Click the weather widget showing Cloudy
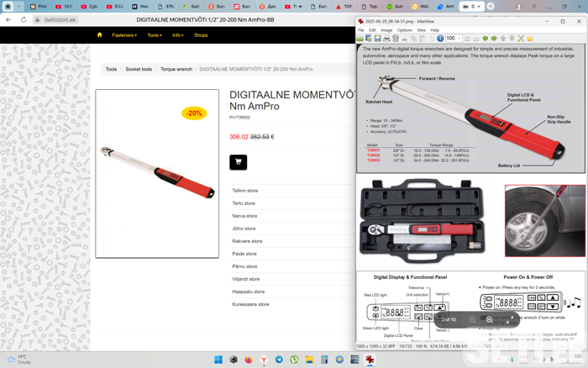 tap(19, 360)
